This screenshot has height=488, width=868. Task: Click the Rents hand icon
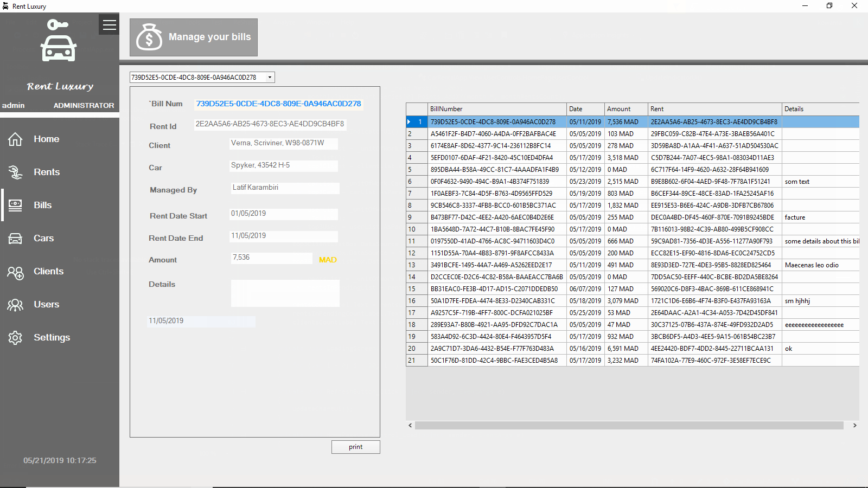(15, 172)
